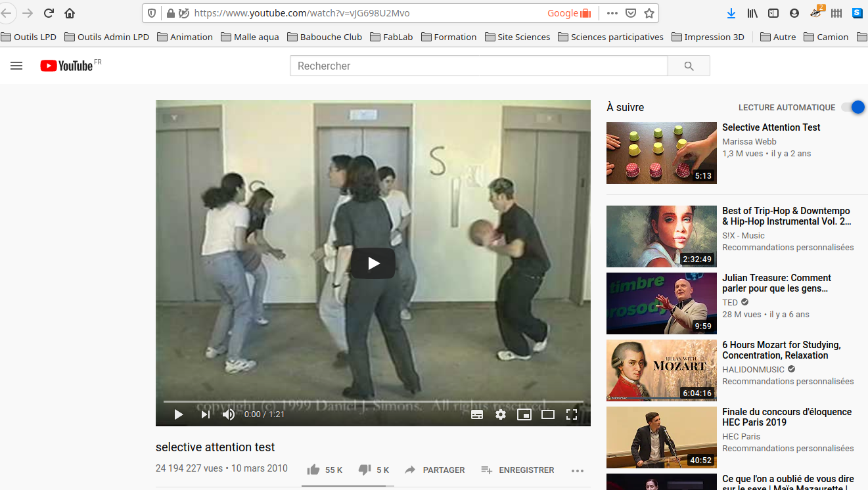Switch to theater mode view
Image resolution: width=868 pixels, height=490 pixels.
548,414
